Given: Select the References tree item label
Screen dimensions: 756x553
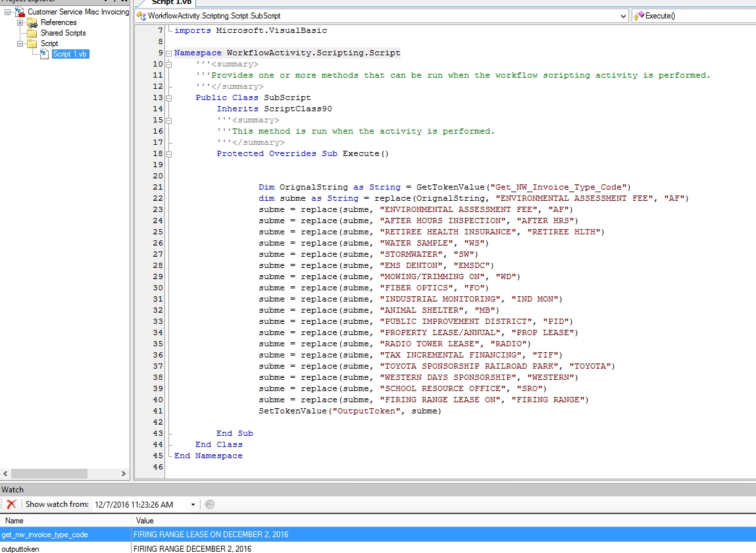Looking at the screenshot, I should pos(59,22).
